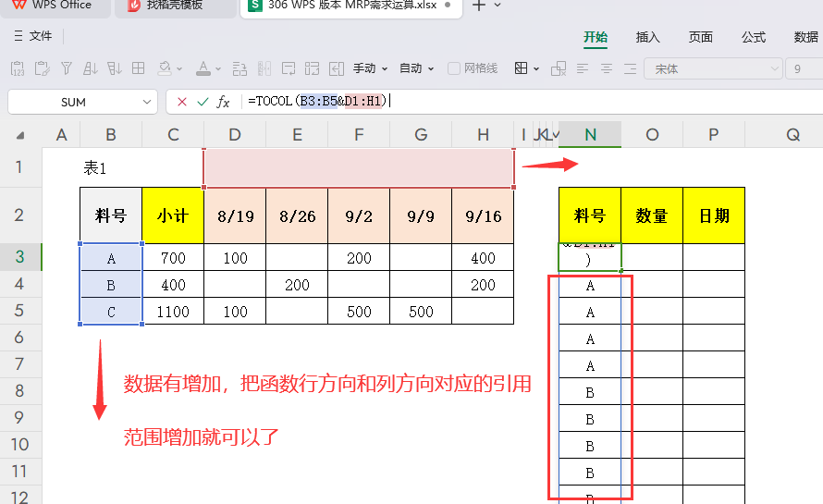
Task: Toggle the 网格线 gridlines checkbox
Action: click(x=454, y=68)
